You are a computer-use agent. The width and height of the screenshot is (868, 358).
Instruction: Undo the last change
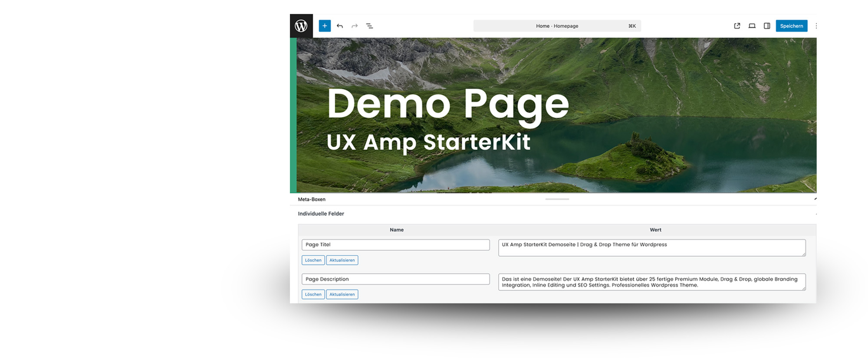(x=340, y=26)
